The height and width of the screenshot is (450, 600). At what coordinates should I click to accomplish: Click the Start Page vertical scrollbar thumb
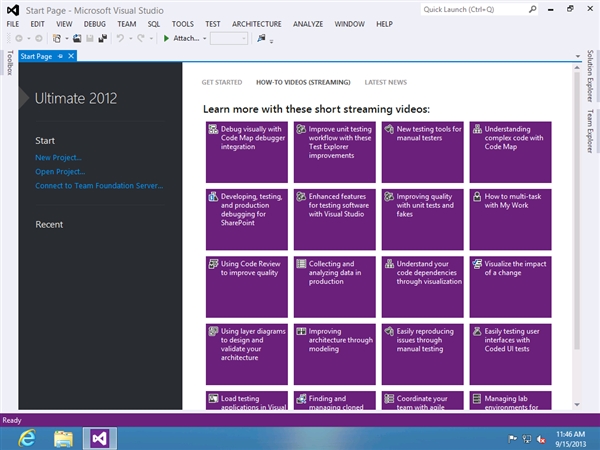click(577, 211)
